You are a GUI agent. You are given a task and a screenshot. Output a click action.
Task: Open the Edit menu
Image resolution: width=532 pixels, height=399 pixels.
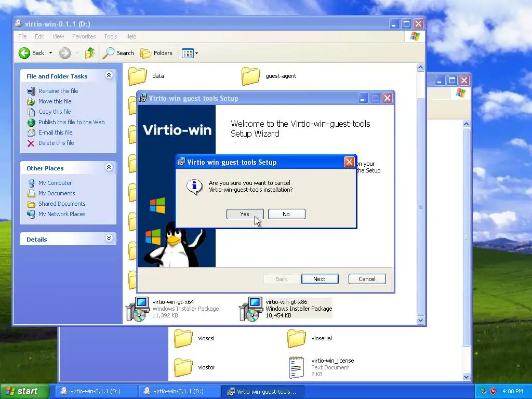pos(39,36)
